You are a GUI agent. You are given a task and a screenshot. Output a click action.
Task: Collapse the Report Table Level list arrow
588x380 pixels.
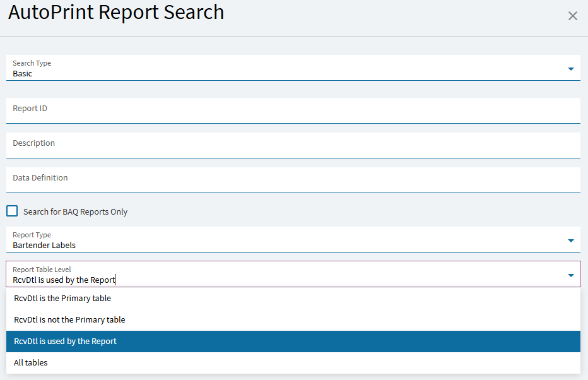point(570,275)
